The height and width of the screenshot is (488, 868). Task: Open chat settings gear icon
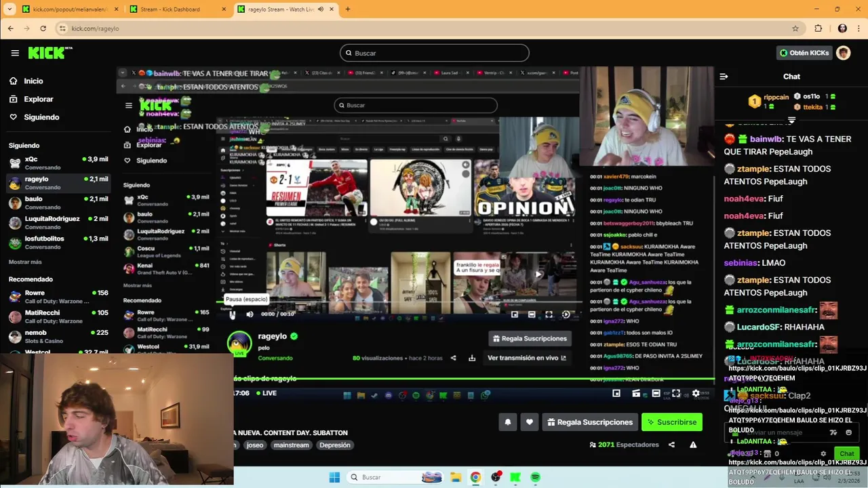(x=823, y=453)
